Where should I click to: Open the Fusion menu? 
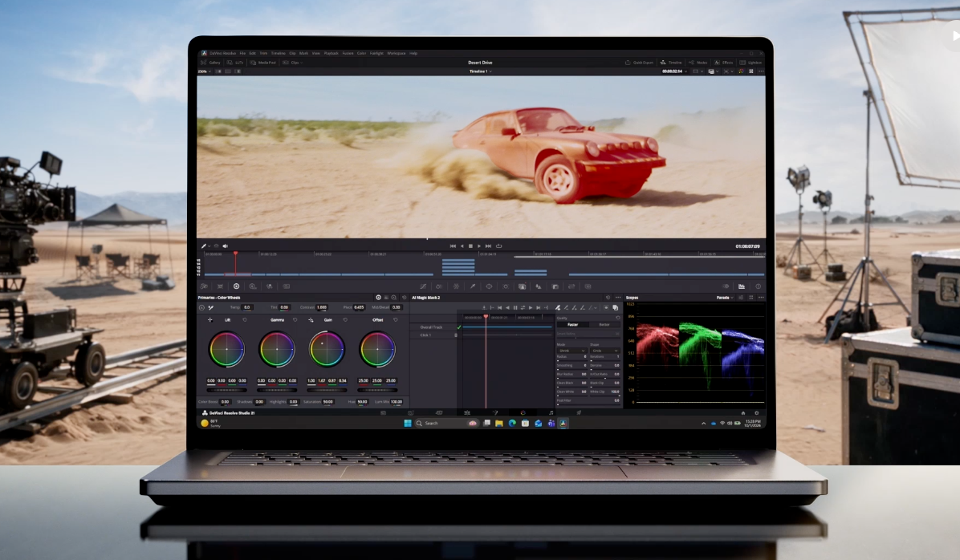click(348, 53)
